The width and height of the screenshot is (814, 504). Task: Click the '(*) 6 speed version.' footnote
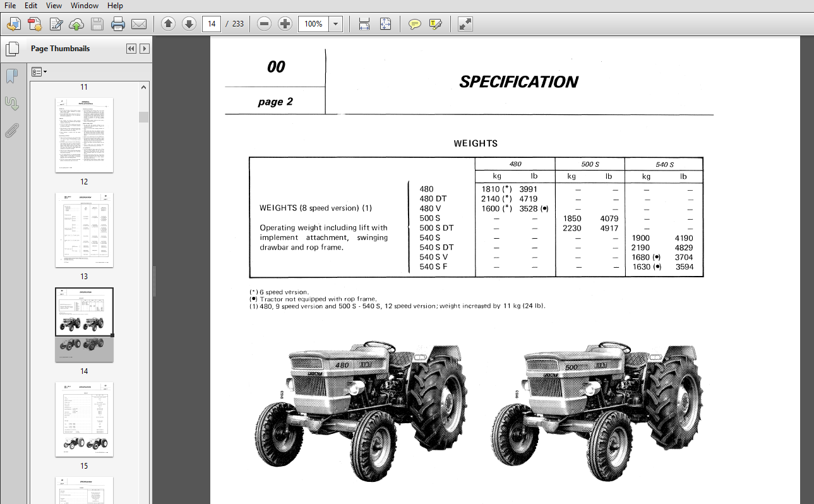pyautogui.click(x=280, y=292)
